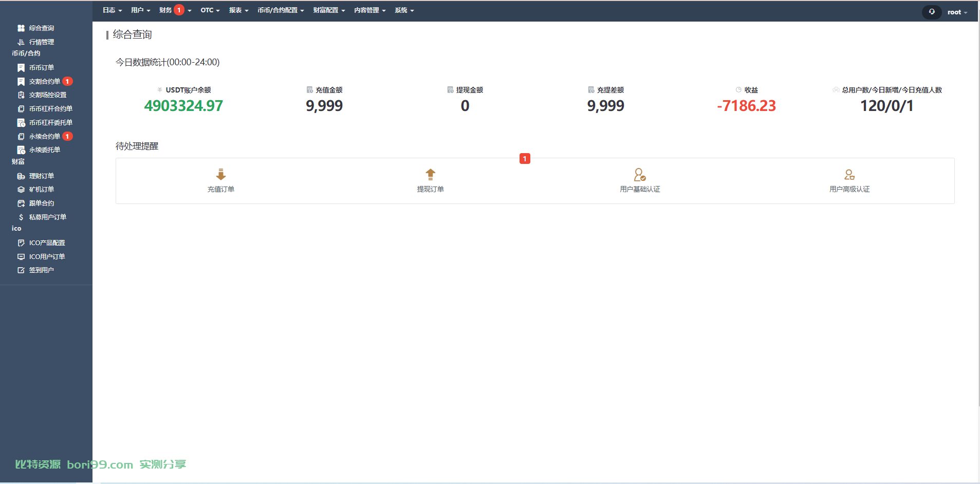The image size is (980, 484).
Task: Click the 私募用户订单 dollar icon
Action: pos(21,217)
